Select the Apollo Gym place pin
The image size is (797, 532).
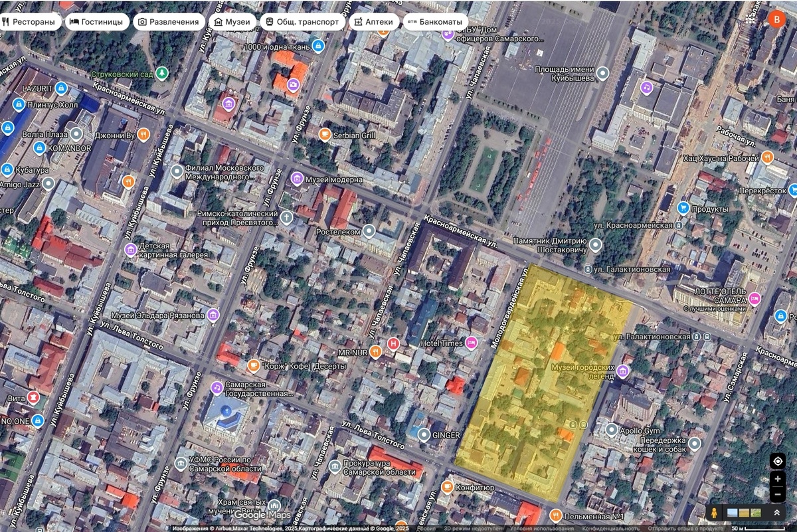[x=612, y=430]
